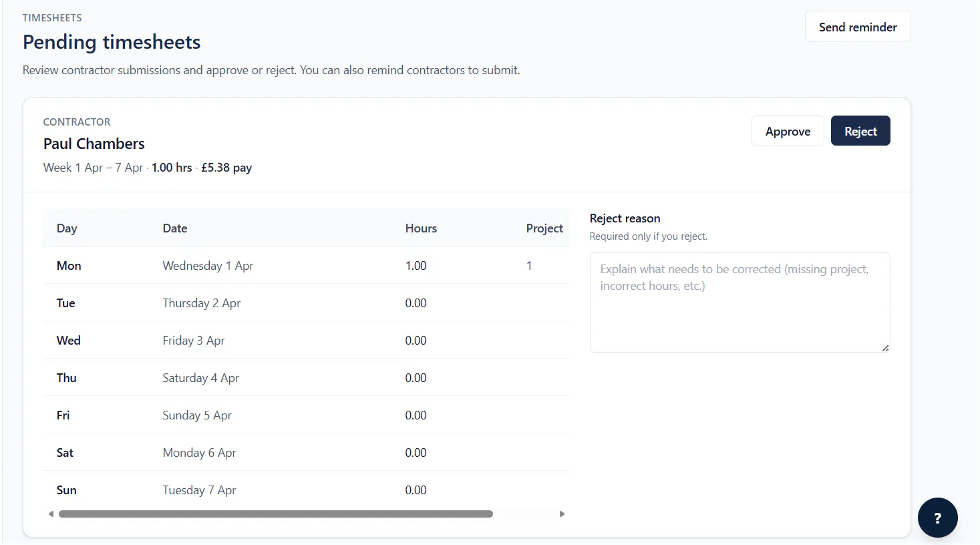Send reminder to contractors
The width and height of the screenshot is (980, 545).
[x=858, y=27]
